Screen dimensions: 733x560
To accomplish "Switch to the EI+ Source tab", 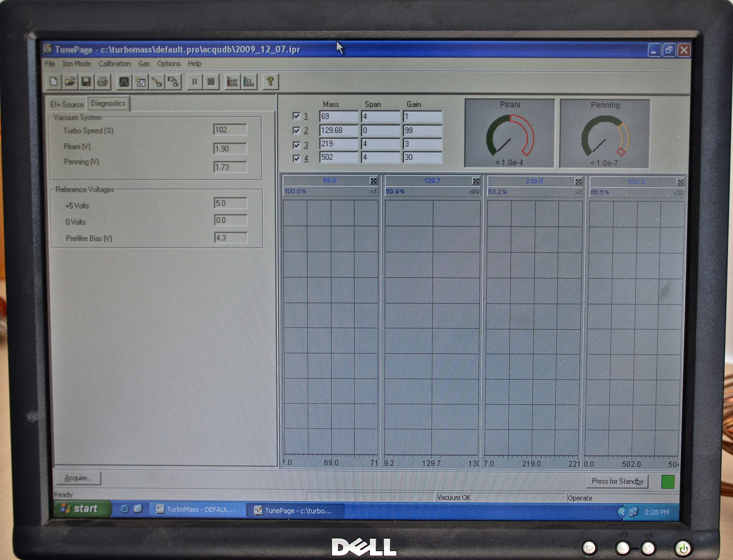I will click(67, 104).
